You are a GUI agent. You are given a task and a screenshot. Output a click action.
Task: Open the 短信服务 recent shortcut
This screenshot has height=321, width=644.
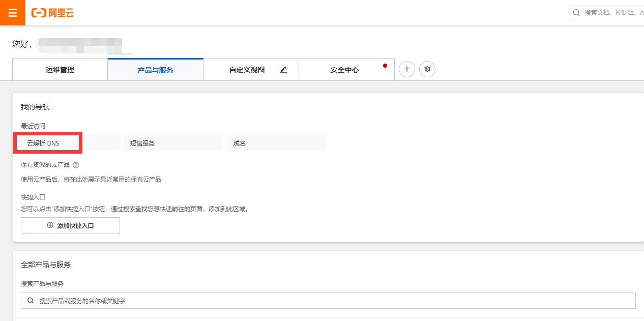(x=173, y=143)
